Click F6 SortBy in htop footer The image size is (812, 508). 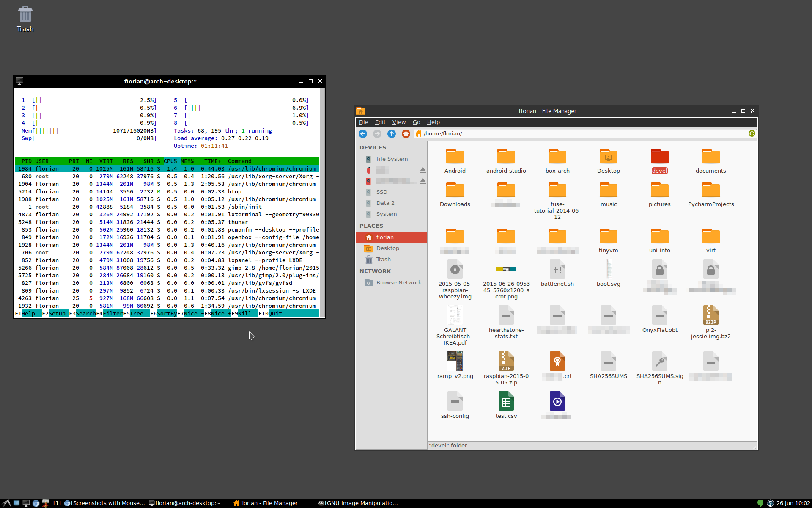point(163,314)
